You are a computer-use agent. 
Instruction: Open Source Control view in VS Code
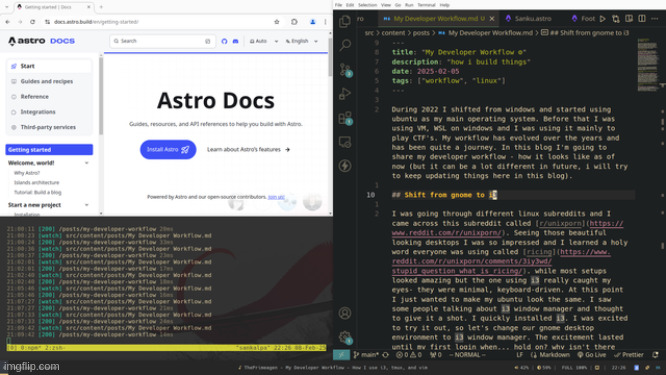point(345,69)
